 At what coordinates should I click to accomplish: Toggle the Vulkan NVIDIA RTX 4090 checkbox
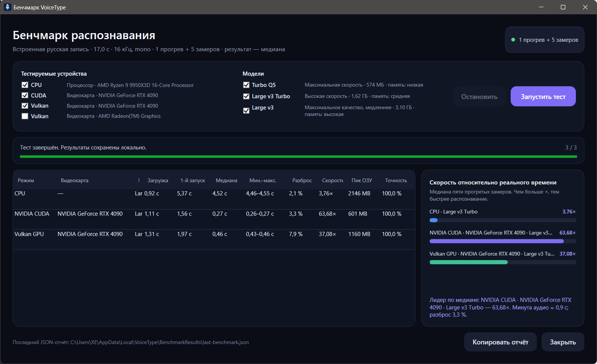25,106
